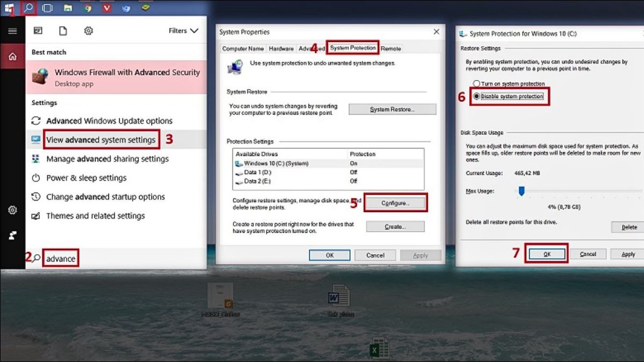Open the System Protection tab
This screenshot has height=362, width=644.
point(353,48)
